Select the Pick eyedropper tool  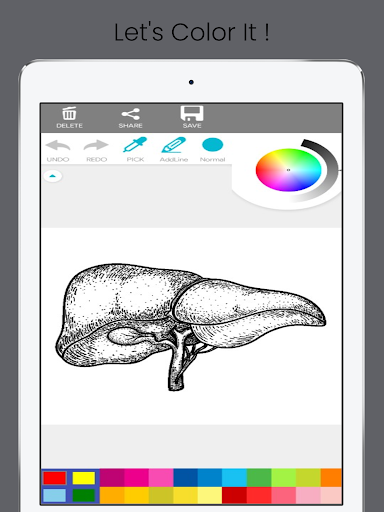135,150
